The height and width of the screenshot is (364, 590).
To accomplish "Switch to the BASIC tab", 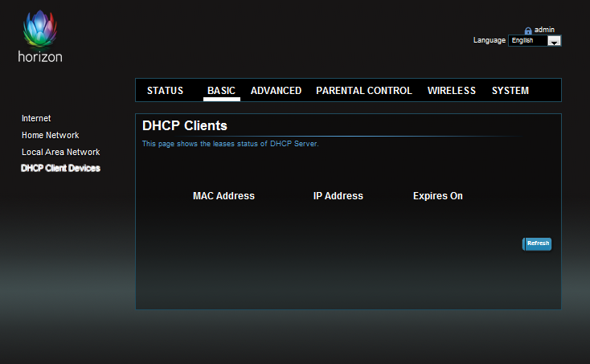I will pos(221,91).
